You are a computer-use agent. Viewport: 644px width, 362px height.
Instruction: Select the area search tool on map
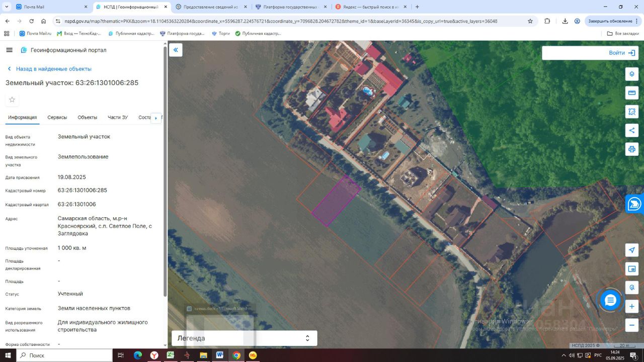[x=632, y=112]
